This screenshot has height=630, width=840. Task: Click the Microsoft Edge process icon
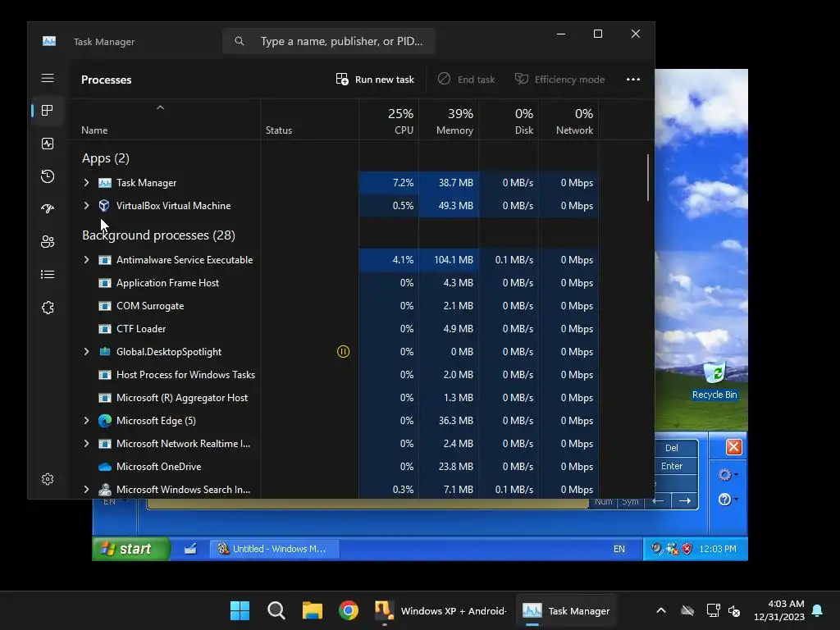[105, 421]
